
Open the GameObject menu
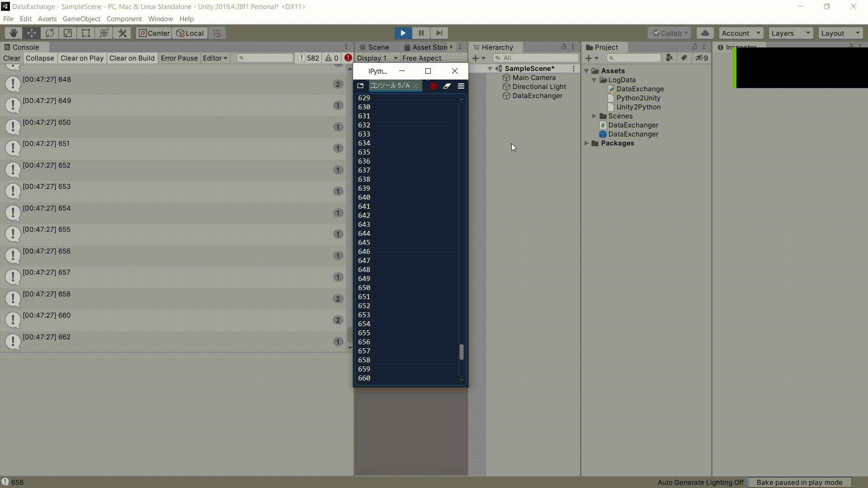click(81, 19)
